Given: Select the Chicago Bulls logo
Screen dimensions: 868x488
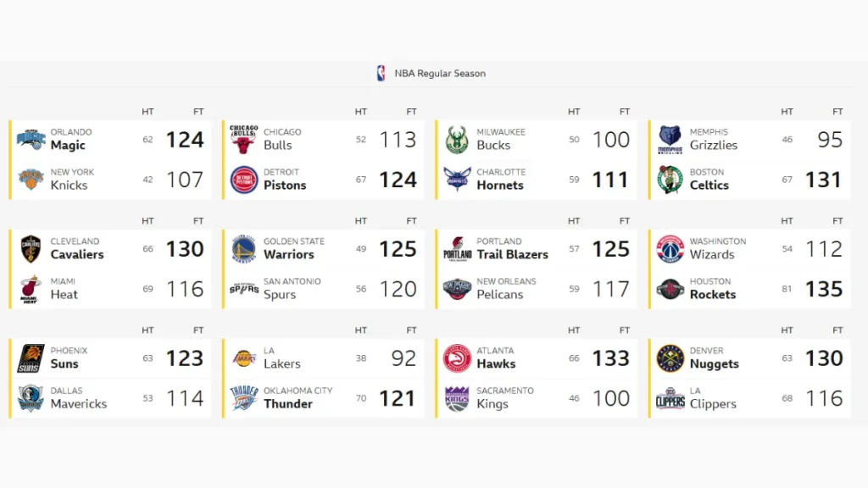Looking at the screenshot, I should tap(244, 138).
